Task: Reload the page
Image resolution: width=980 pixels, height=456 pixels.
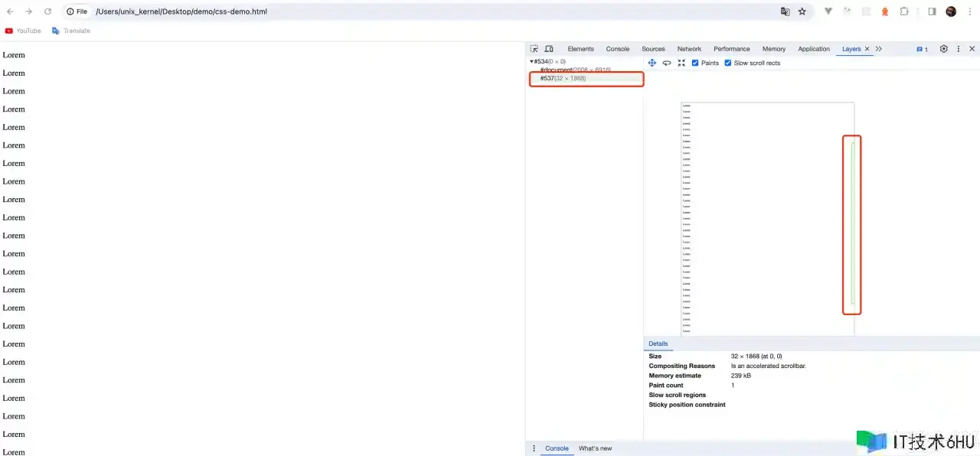Action: point(47,11)
